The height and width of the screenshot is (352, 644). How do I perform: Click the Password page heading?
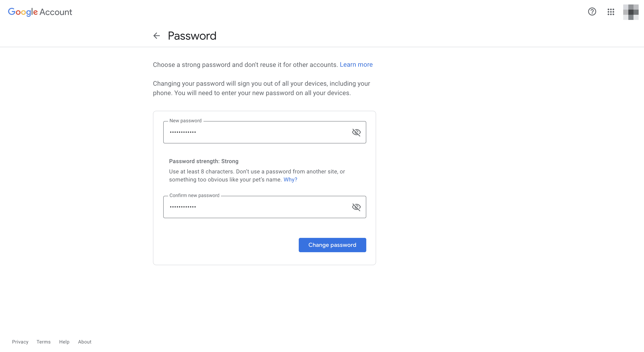[192, 36]
